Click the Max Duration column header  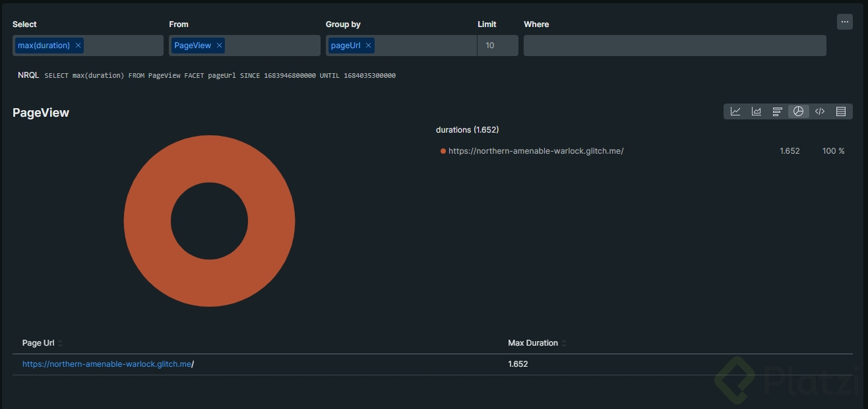(533, 343)
